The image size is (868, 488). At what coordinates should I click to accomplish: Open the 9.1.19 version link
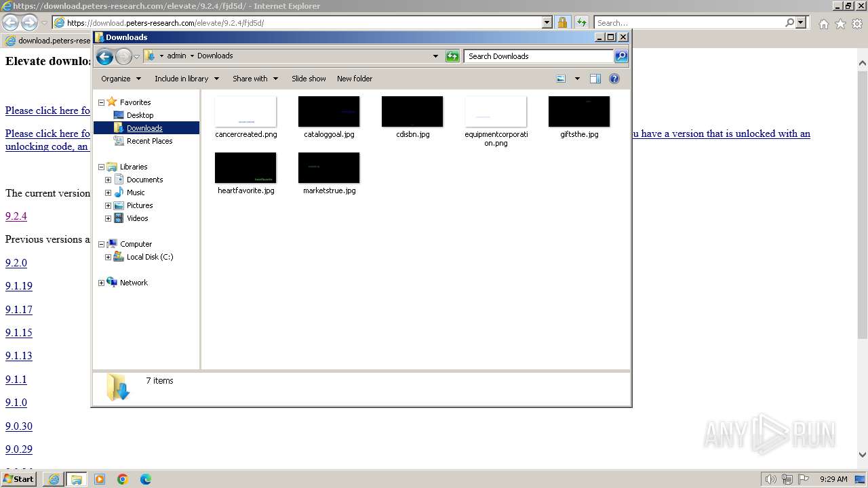[19, 286]
